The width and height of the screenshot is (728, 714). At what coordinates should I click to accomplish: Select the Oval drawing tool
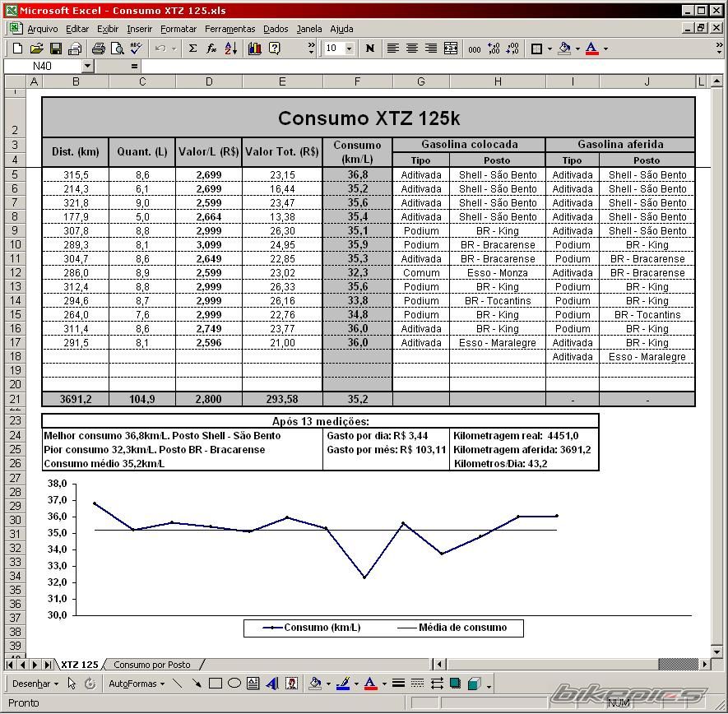(234, 684)
